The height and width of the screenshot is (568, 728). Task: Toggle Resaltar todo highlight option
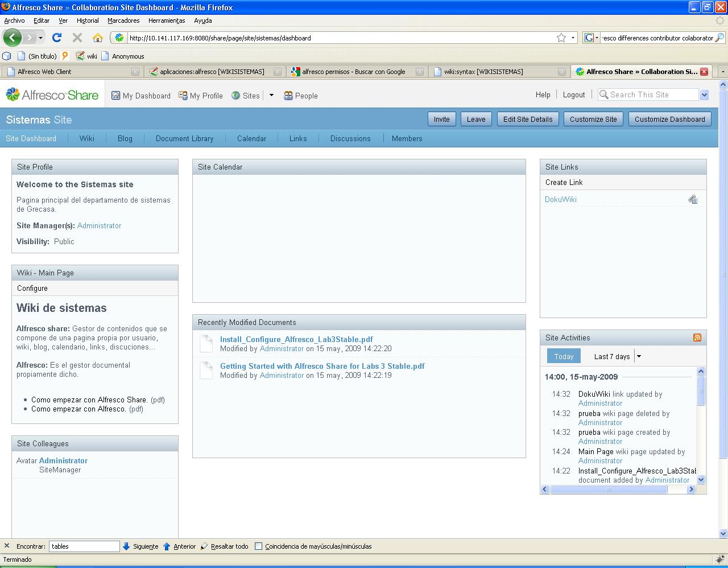click(224, 546)
